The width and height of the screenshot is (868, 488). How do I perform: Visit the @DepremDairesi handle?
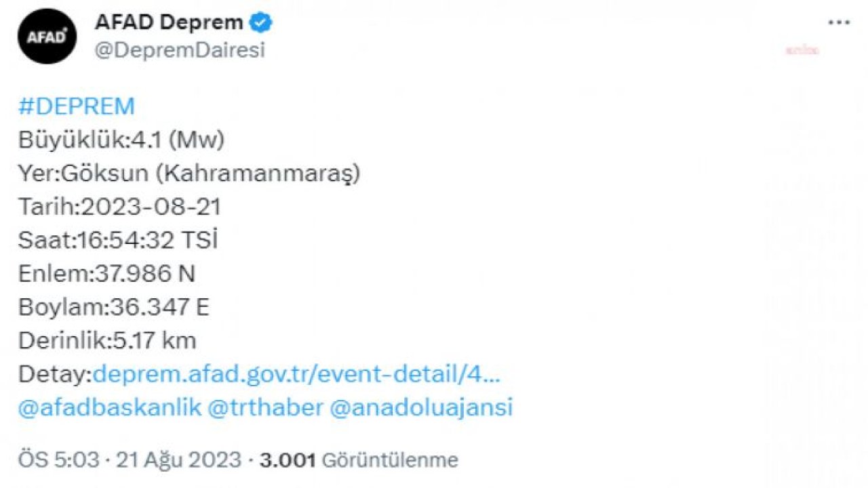coord(180,51)
